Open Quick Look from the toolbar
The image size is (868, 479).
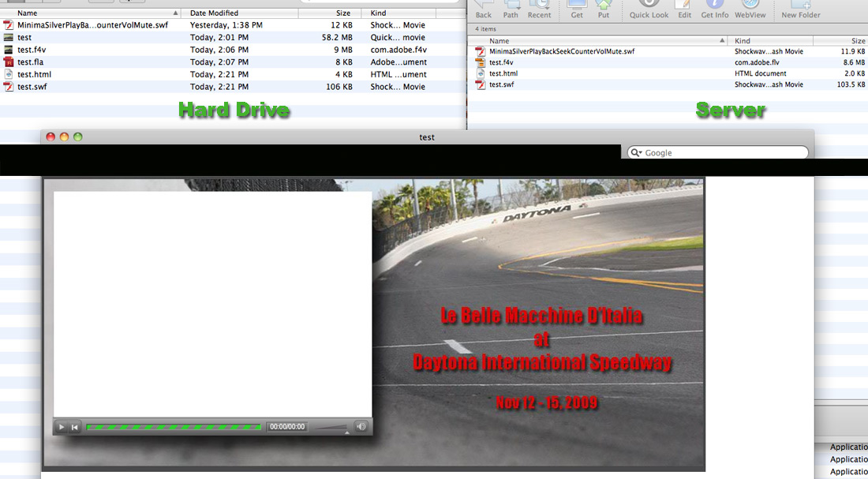(x=649, y=10)
